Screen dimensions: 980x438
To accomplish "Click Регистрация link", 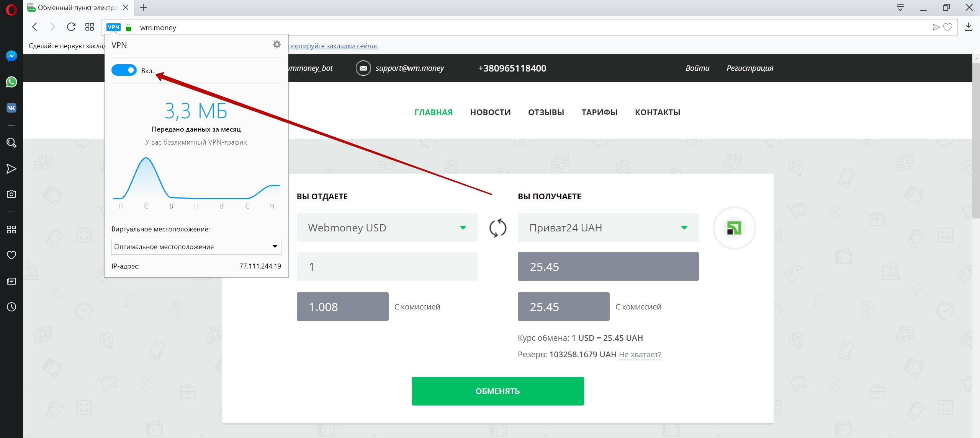I will pos(750,68).
